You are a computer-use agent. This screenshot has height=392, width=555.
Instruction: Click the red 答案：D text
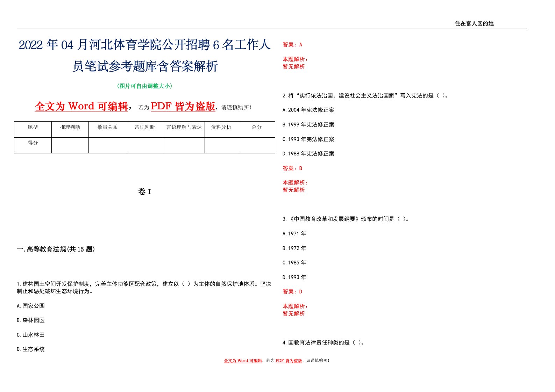[x=292, y=291]
